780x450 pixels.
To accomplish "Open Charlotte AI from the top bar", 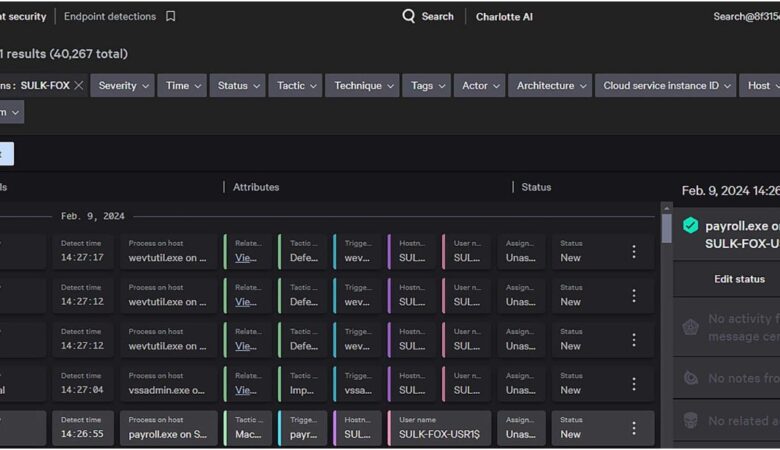I will pyautogui.click(x=504, y=17).
